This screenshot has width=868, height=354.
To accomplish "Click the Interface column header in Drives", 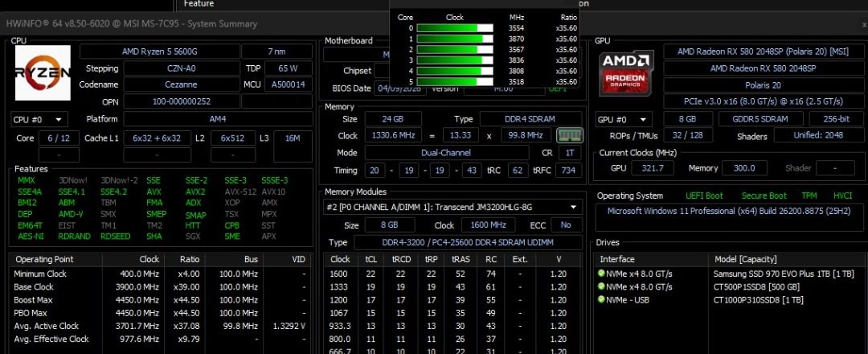I will 651,259.
